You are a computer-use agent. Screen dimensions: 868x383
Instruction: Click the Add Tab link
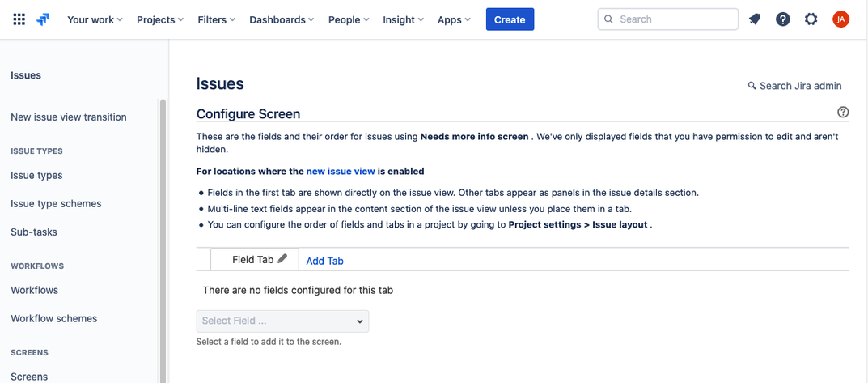click(x=324, y=261)
